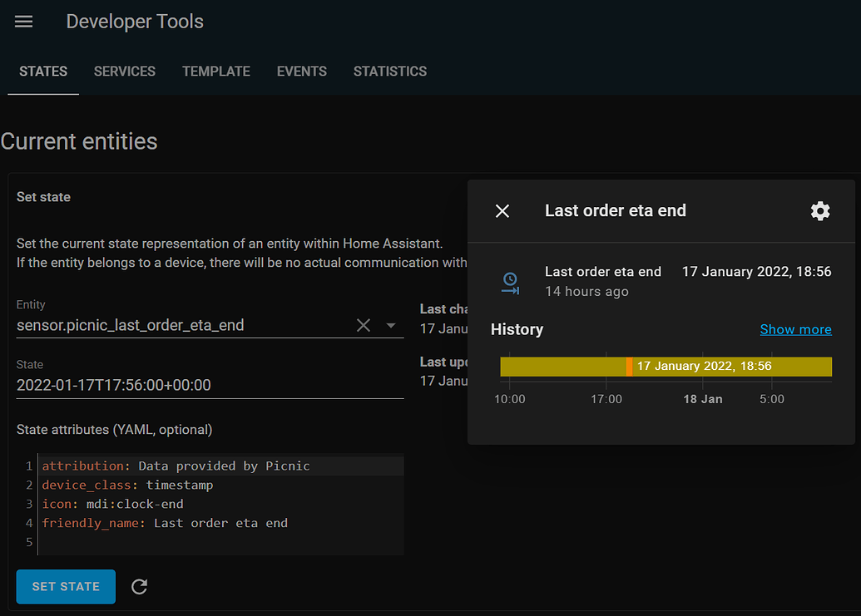Switch to the States tab
The image size is (861, 616).
click(x=43, y=71)
